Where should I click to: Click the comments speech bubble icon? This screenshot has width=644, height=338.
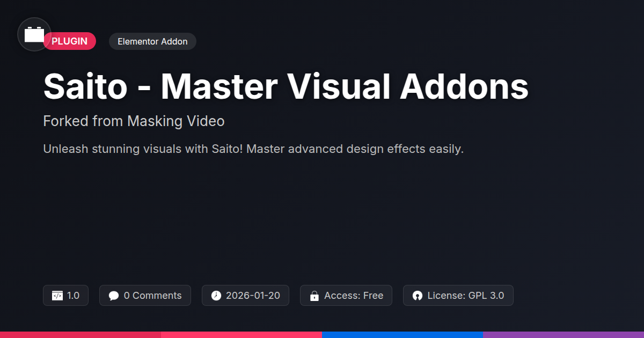[114, 296]
